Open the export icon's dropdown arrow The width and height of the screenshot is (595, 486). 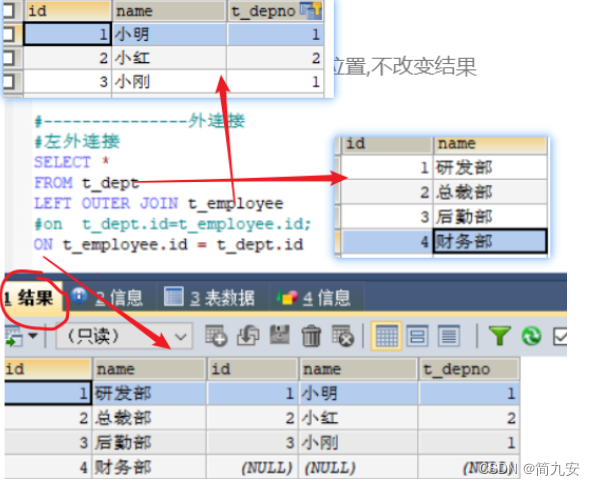coord(33,336)
